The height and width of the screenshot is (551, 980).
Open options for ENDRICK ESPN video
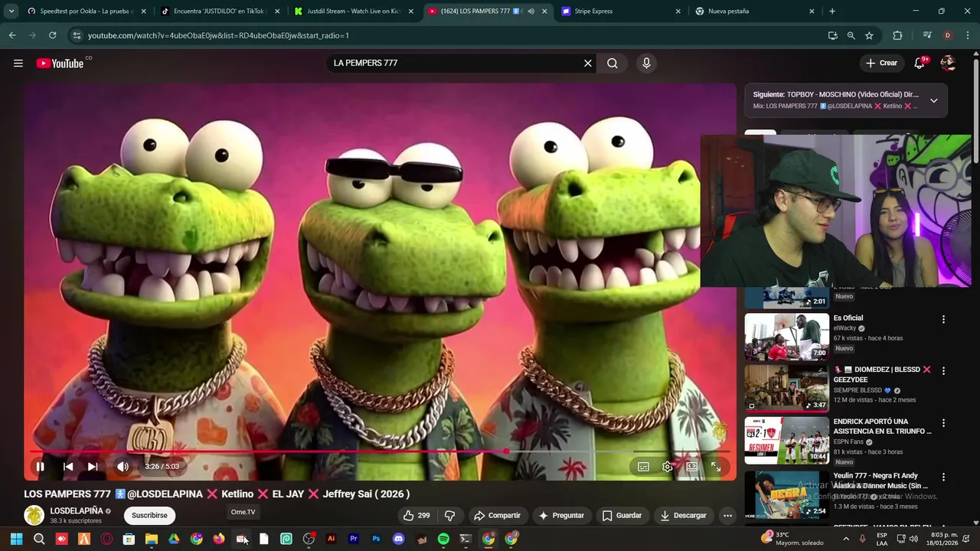pos(943,423)
